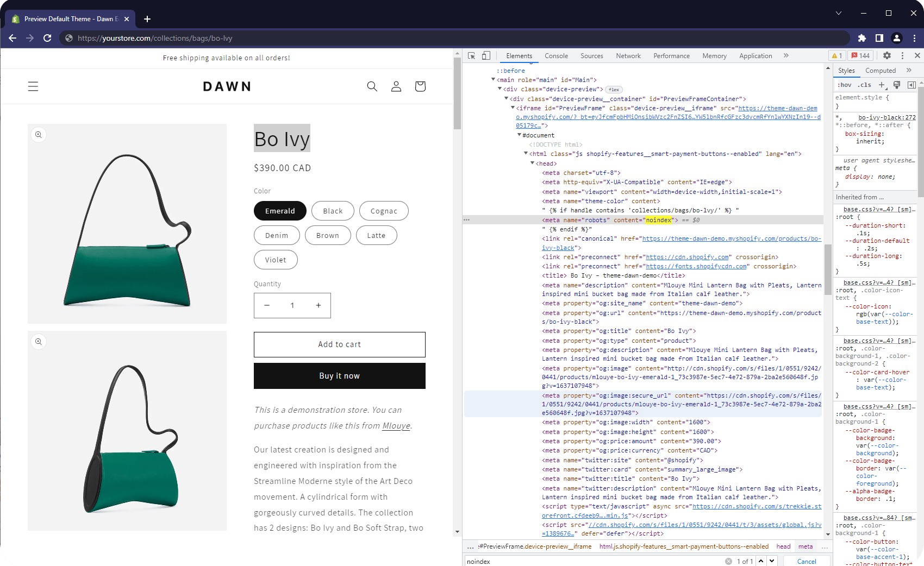Collapse the PreviewFrame iframe node
Viewport: 924px width, 566px height.
[x=513, y=108]
